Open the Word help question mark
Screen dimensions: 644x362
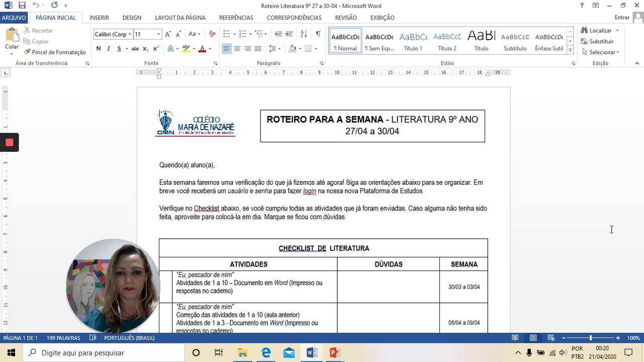(582, 6)
